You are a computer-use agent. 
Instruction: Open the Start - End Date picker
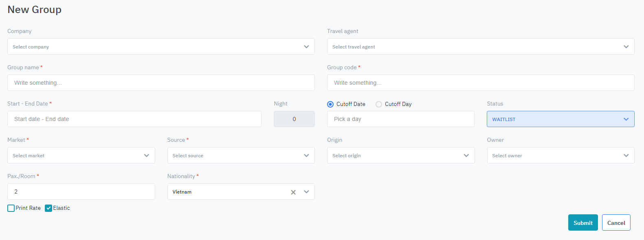(x=134, y=119)
